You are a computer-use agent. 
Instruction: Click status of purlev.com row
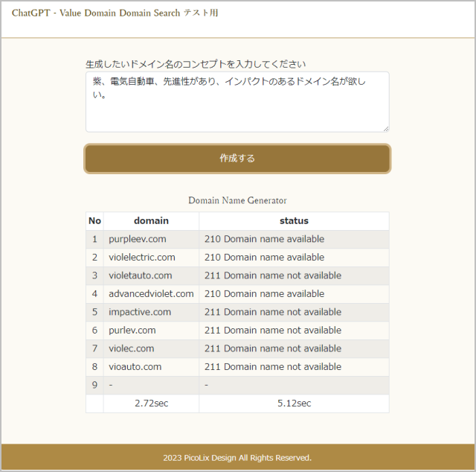point(295,331)
